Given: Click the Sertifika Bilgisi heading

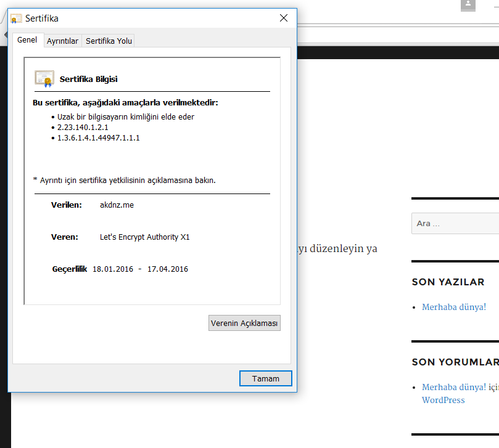Looking at the screenshot, I should (x=88, y=79).
